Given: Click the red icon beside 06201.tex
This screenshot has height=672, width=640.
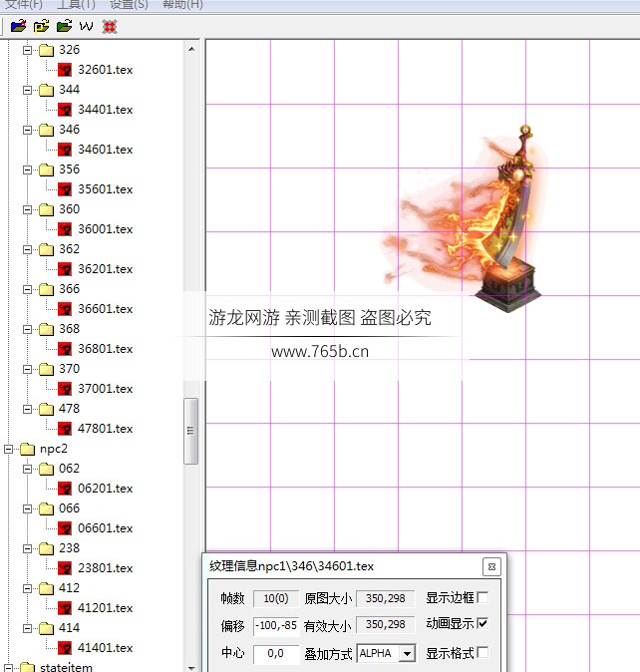Looking at the screenshot, I should coord(65,489).
